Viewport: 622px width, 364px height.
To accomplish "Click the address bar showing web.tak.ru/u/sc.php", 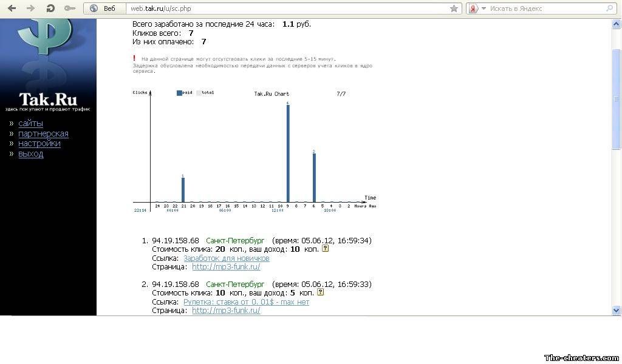I will tap(285, 8).
